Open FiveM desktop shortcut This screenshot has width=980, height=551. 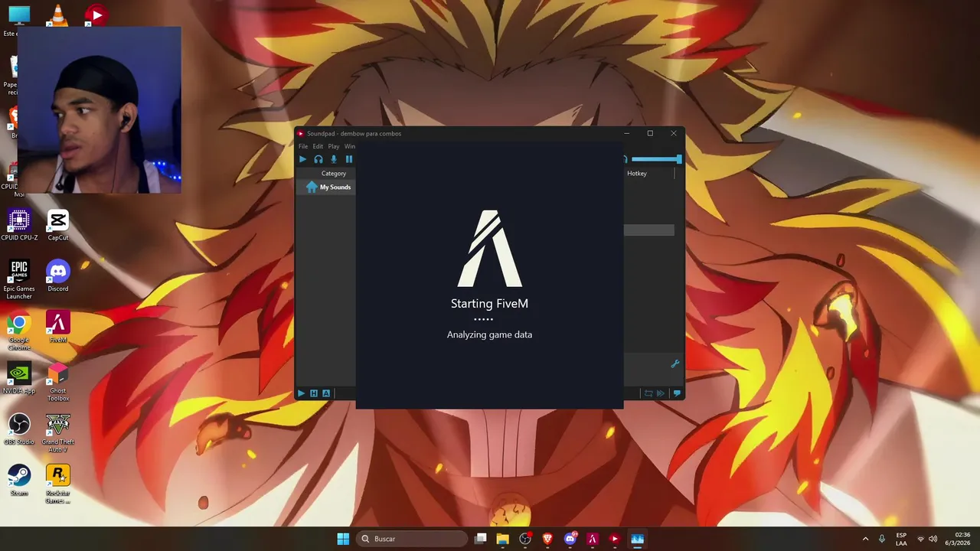coord(58,328)
